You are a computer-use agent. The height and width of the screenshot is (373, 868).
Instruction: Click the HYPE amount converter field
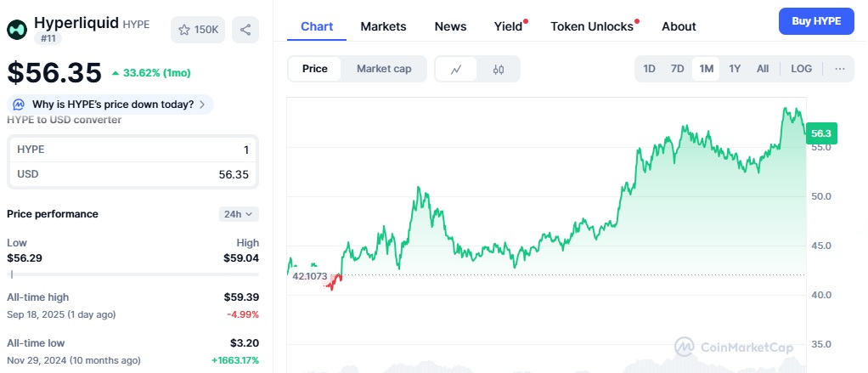(x=132, y=150)
